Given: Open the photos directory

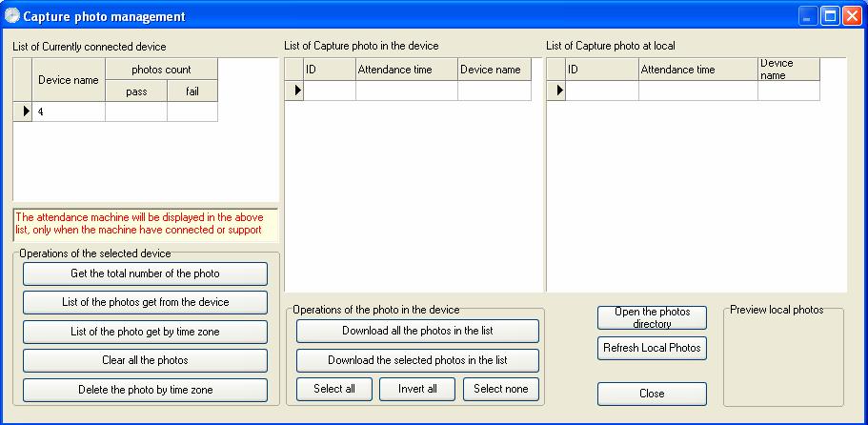Looking at the screenshot, I should (x=652, y=317).
